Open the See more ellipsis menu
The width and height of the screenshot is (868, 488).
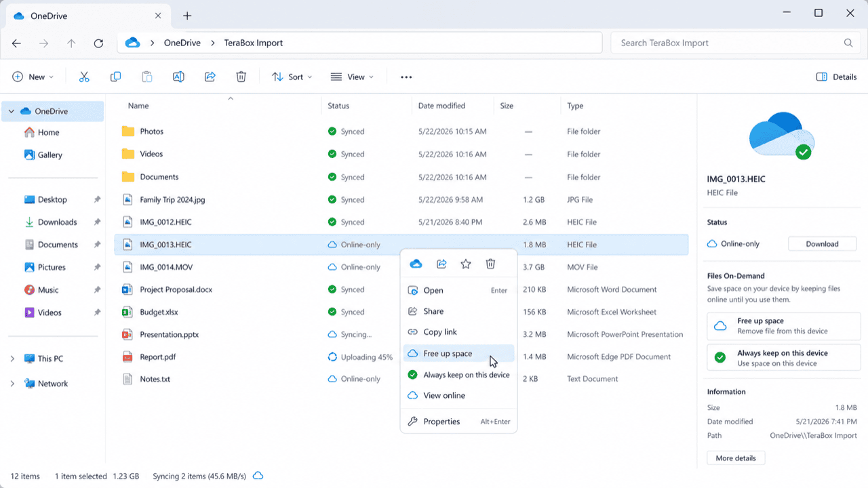[406, 77]
